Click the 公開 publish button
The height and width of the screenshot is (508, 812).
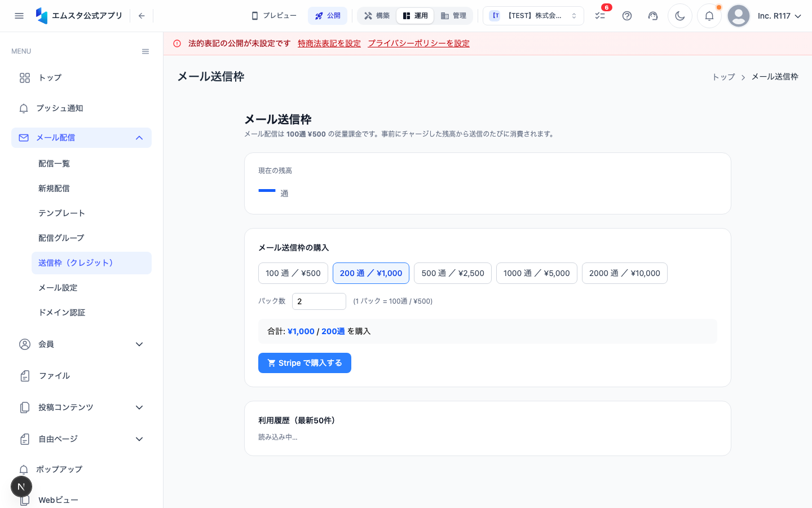click(328, 16)
